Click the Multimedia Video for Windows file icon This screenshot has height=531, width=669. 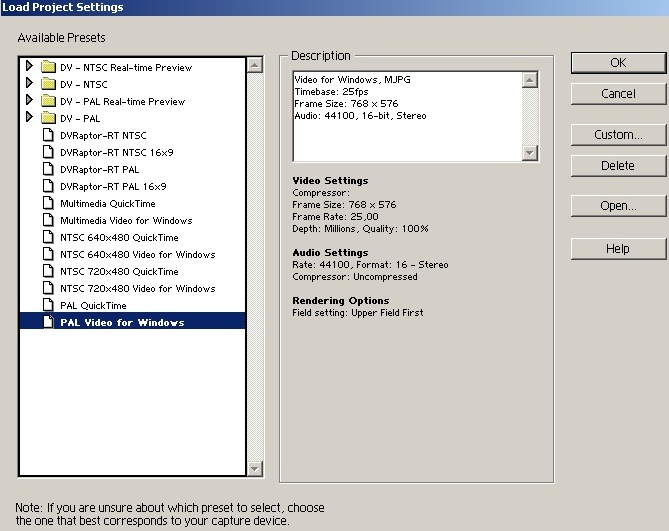click(x=49, y=221)
